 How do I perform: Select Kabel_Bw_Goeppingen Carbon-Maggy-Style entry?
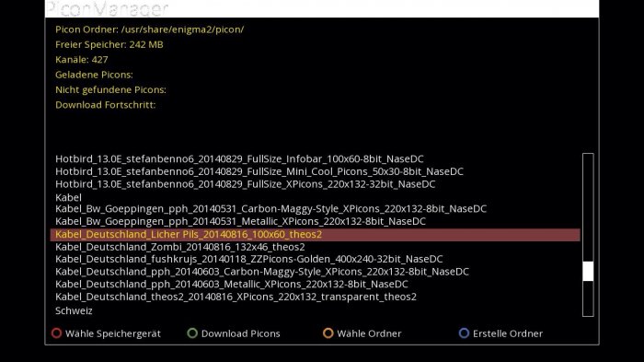tap(270, 208)
